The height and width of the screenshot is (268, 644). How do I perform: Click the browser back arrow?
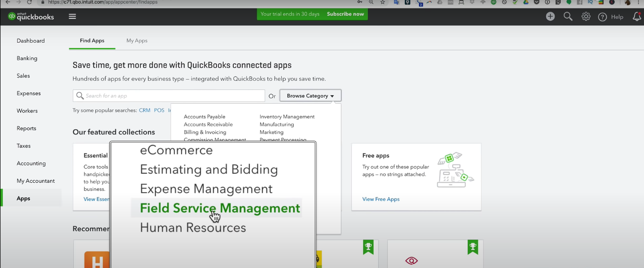coord(8,2)
